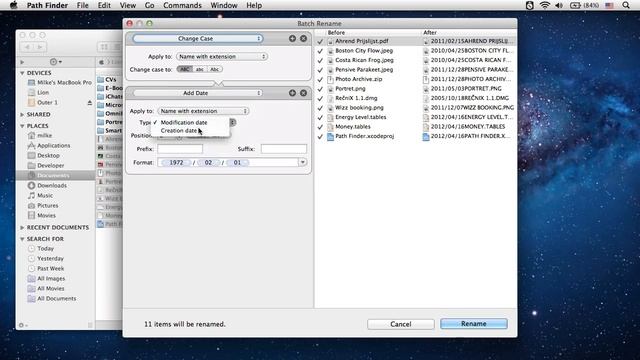Open Pictures folder in the sidebar
The image size is (640, 360).
(47, 206)
